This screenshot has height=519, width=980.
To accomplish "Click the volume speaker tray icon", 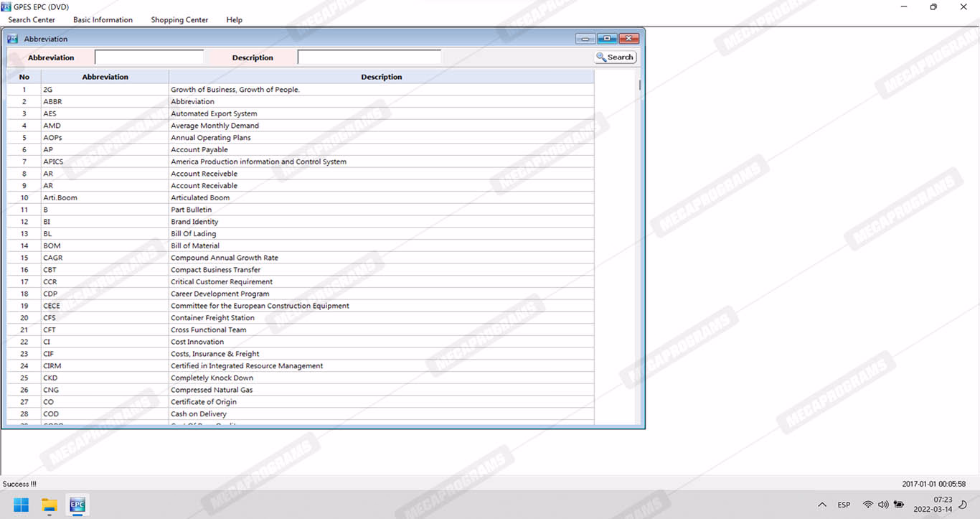I will [883, 505].
